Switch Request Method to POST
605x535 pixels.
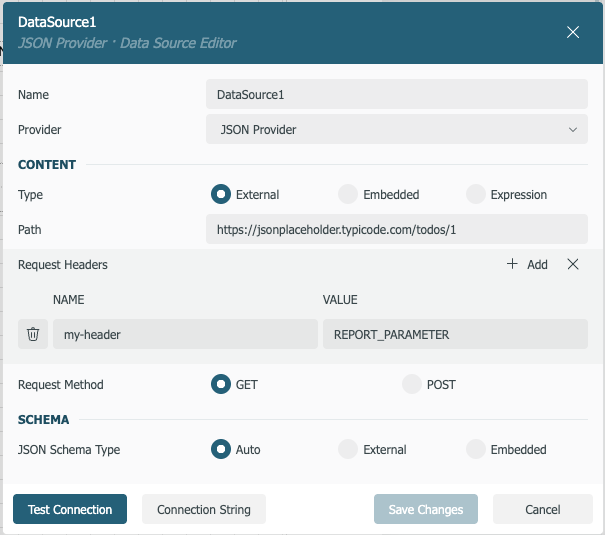[412, 385]
